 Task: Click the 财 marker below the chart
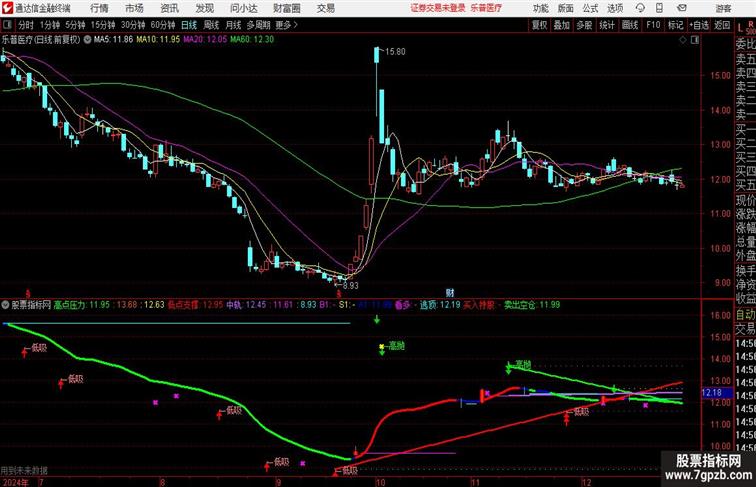click(x=450, y=293)
